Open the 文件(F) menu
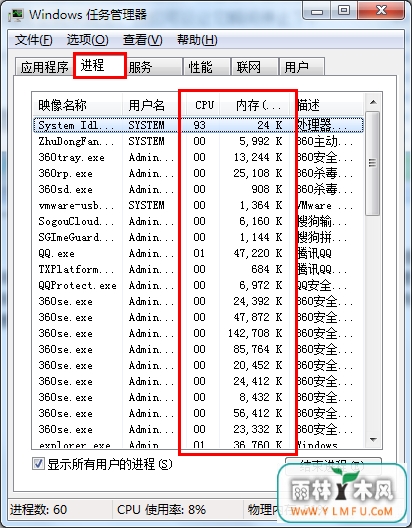 click(34, 40)
